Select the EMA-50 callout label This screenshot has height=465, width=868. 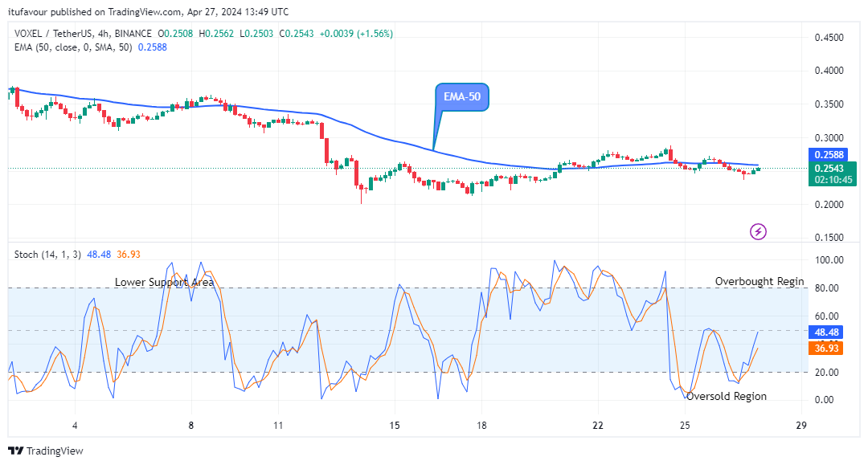[461, 96]
